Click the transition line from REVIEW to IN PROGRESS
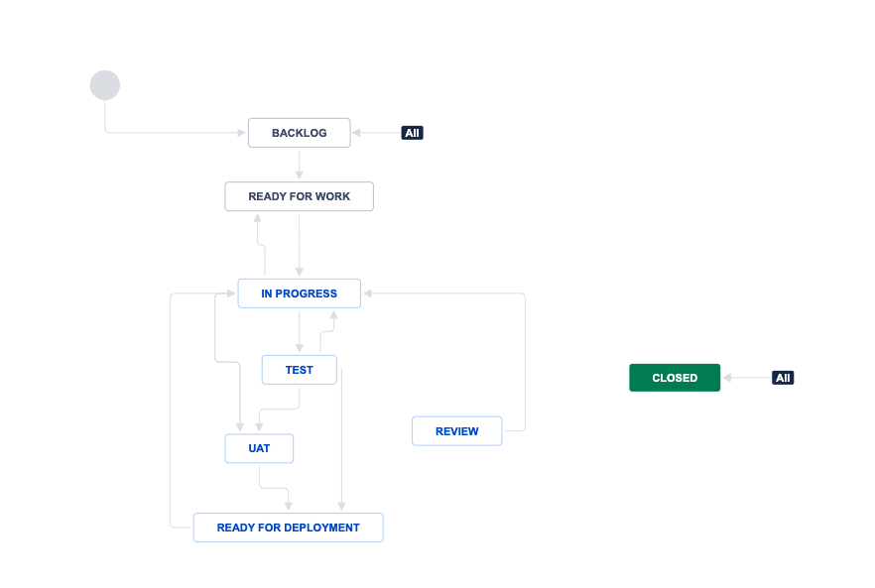This screenshot has width=875, height=588. point(525,363)
